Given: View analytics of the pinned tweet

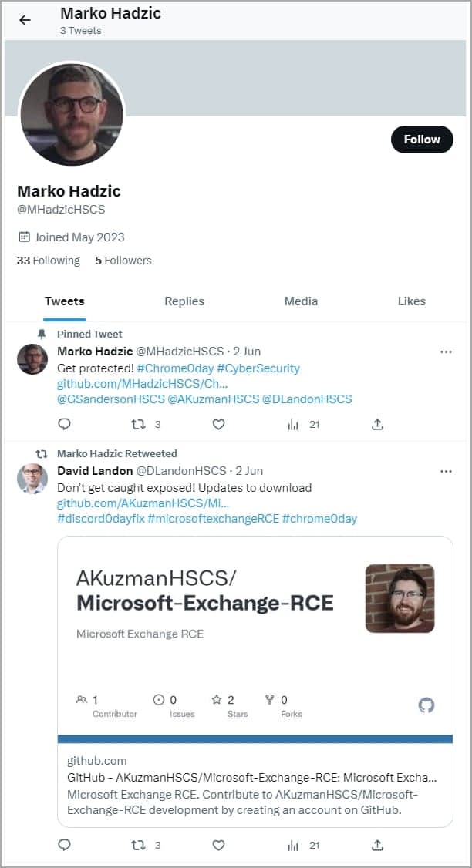Looking at the screenshot, I should point(294,424).
